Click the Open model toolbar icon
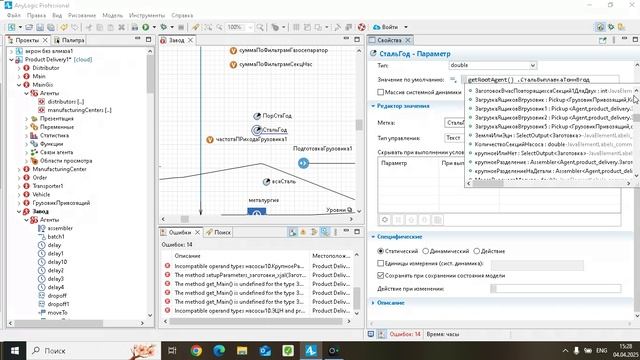The height and width of the screenshot is (360, 640). pos(29,27)
